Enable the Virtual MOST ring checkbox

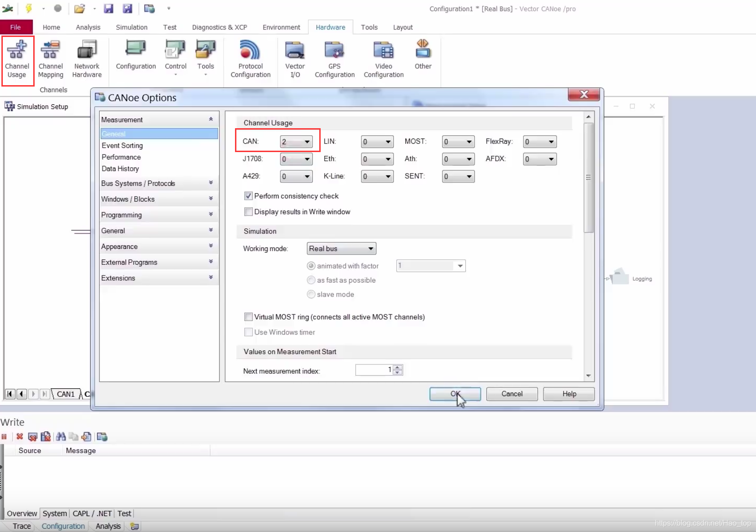(249, 317)
